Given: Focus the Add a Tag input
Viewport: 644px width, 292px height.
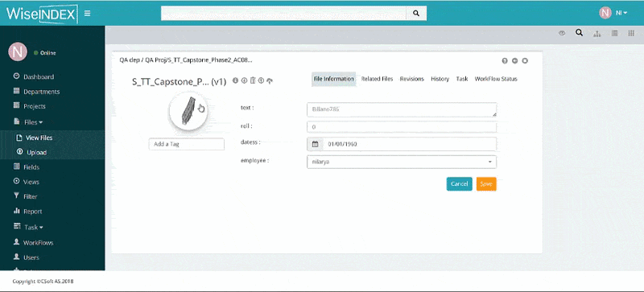Looking at the screenshot, I should pyautogui.click(x=187, y=144).
